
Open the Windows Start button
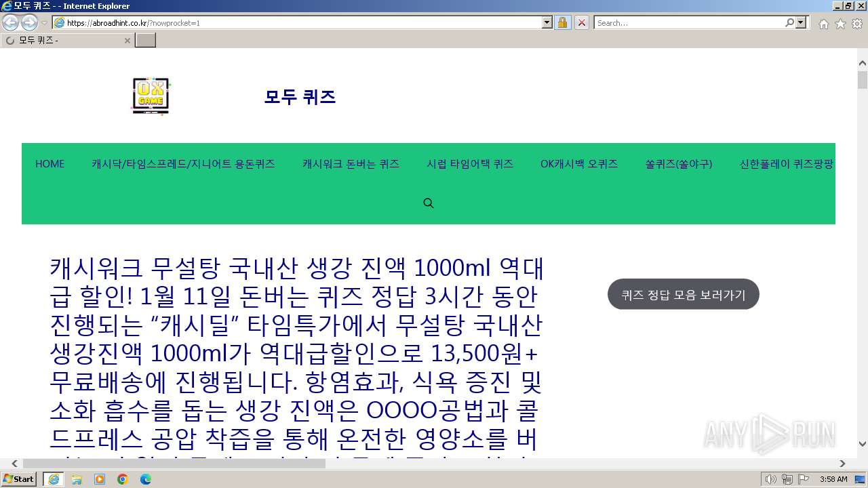19,479
